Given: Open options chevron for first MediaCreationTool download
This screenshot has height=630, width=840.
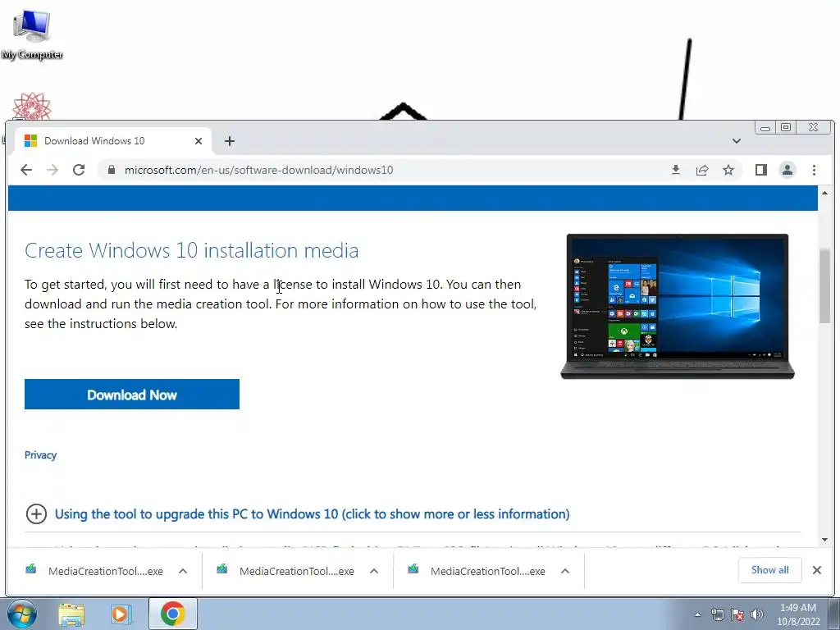Looking at the screenshot, I should [x=183, y=571].
